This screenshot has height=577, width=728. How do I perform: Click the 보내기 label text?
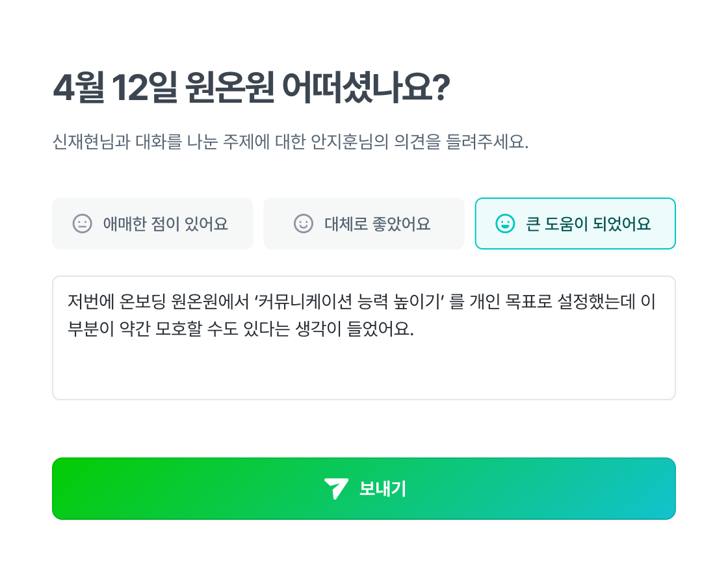[x=383, y=489]
